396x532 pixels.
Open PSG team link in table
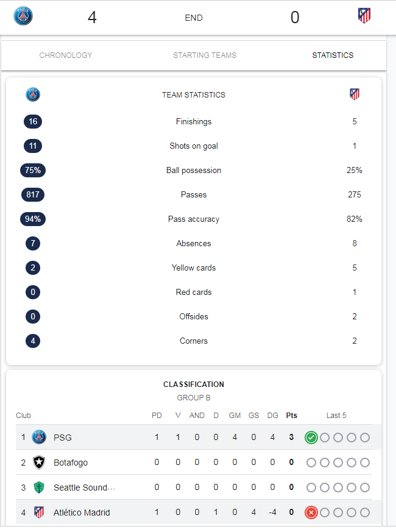click(x=62, y=438)
